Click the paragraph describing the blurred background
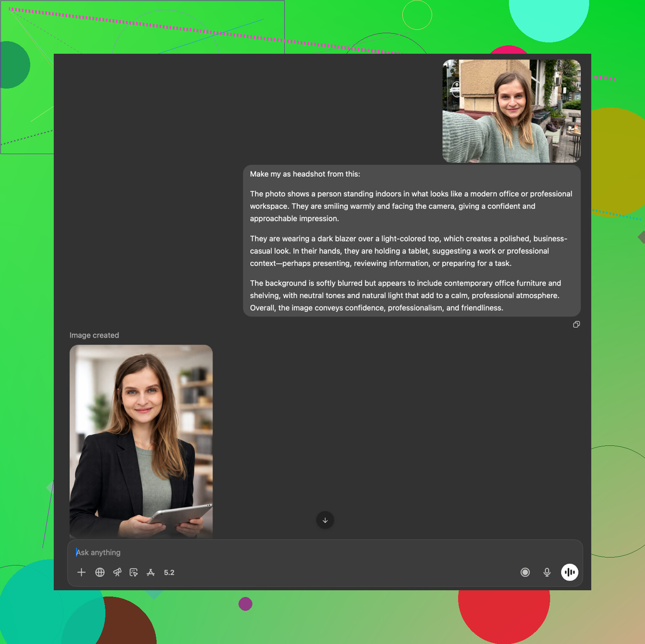 (x=405, y=296)
